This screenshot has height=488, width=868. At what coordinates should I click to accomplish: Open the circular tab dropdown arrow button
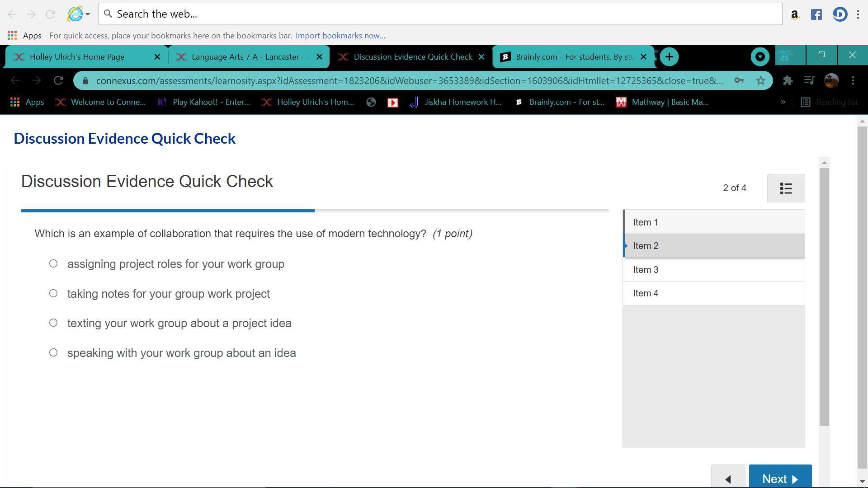[x=760, y=56]
